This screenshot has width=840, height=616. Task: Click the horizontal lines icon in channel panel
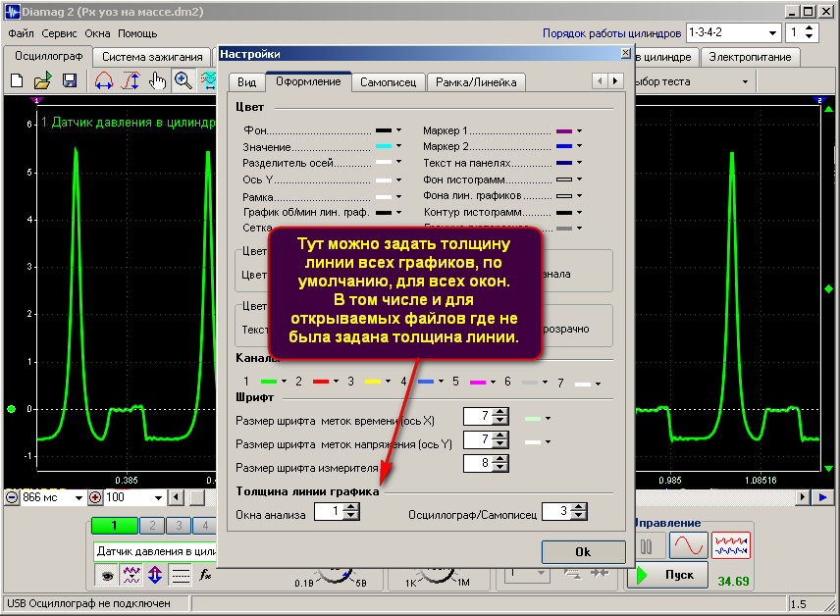point(181,576)
